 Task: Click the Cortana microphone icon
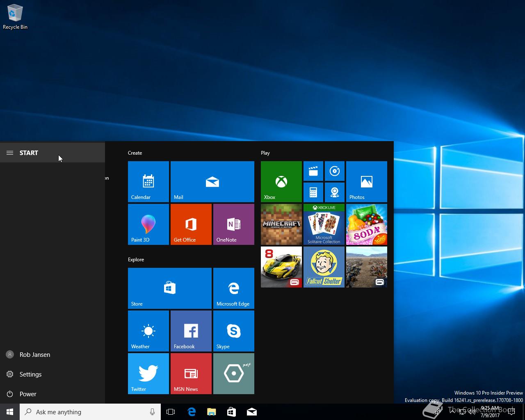tap(153, 412)
